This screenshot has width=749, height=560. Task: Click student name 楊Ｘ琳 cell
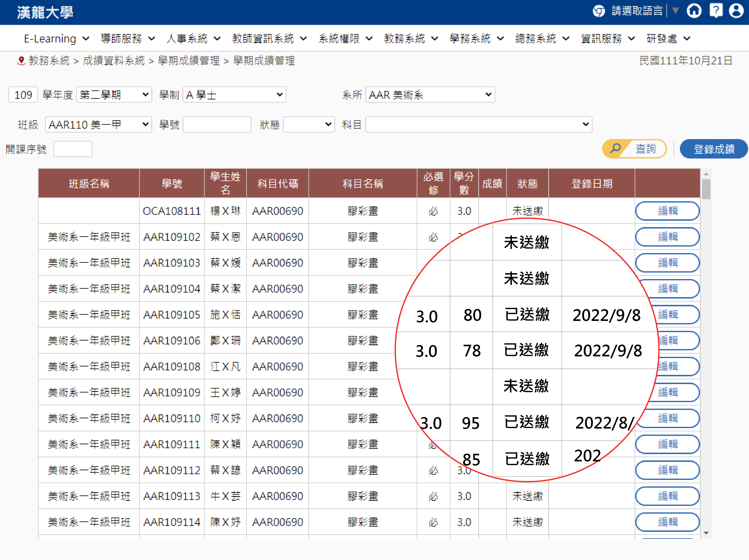(x=225, y=211)
